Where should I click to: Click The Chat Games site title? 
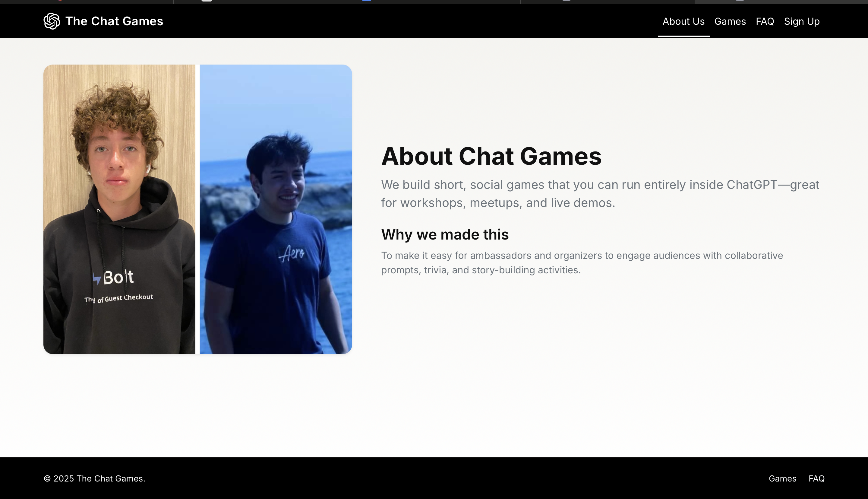[x=114, y=21]
